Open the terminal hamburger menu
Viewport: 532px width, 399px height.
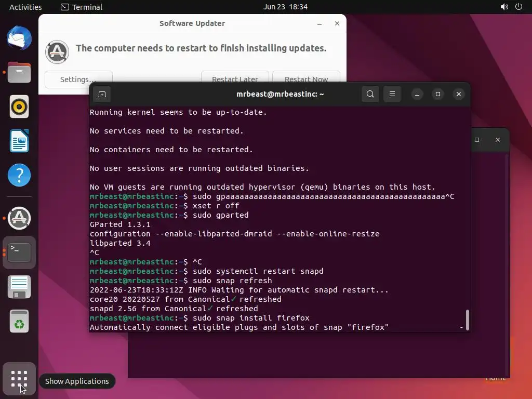(x=392, y=94)
